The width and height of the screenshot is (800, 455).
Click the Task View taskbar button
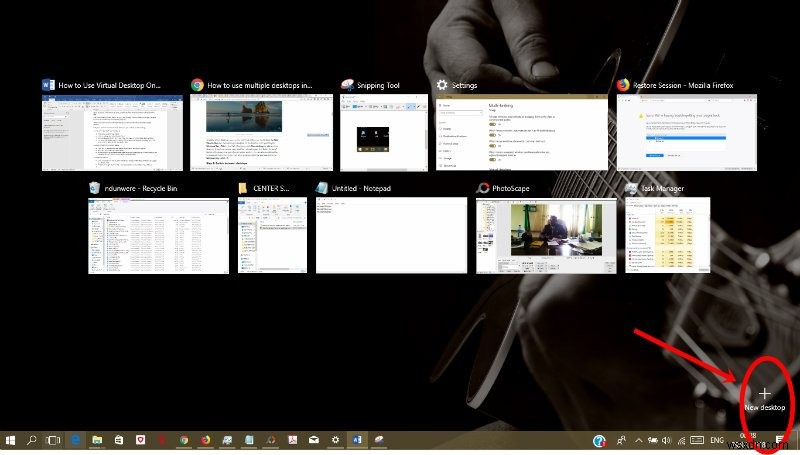[53, 440]
